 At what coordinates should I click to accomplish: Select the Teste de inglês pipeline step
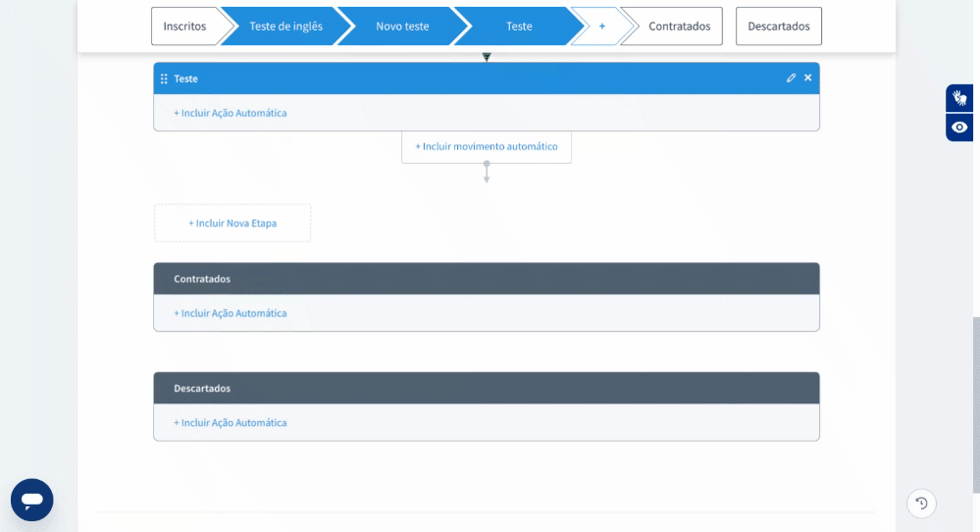[284, 27]
